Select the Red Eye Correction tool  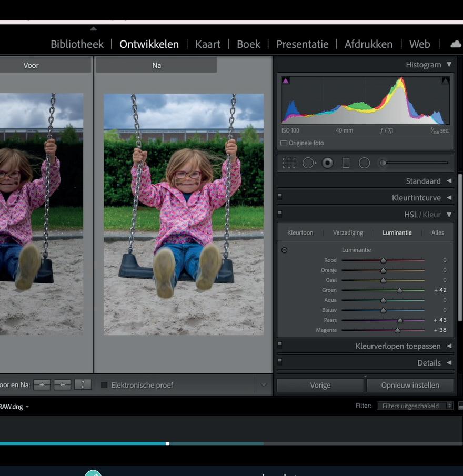[x=327, y=163]
